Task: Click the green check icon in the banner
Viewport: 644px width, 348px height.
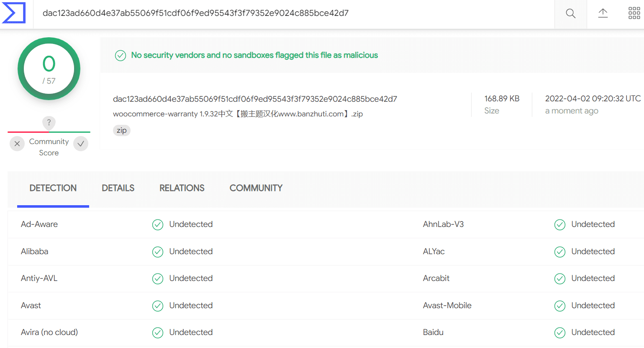Action: 121,55
